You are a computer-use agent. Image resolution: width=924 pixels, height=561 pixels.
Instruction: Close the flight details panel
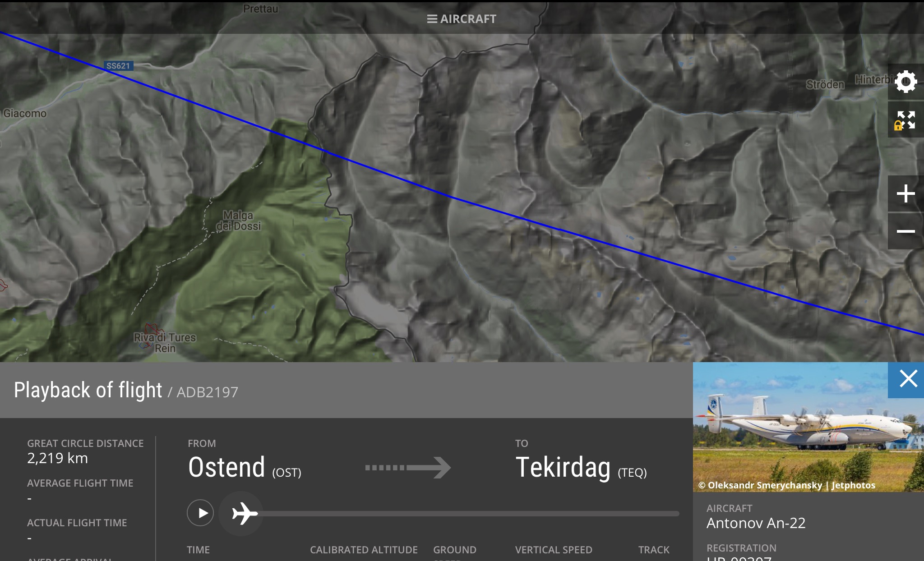click(x=908, y=379)
